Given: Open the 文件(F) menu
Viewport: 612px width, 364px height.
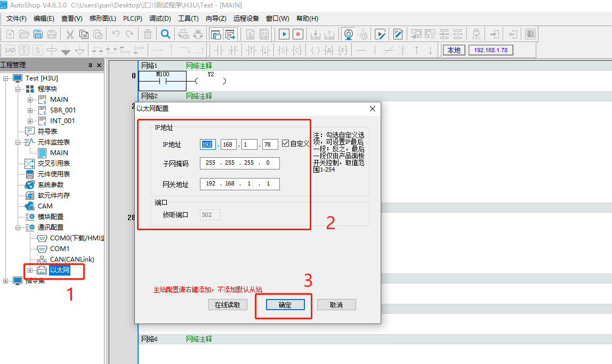Looking at the screenshot, I should [x=17, y=18].
